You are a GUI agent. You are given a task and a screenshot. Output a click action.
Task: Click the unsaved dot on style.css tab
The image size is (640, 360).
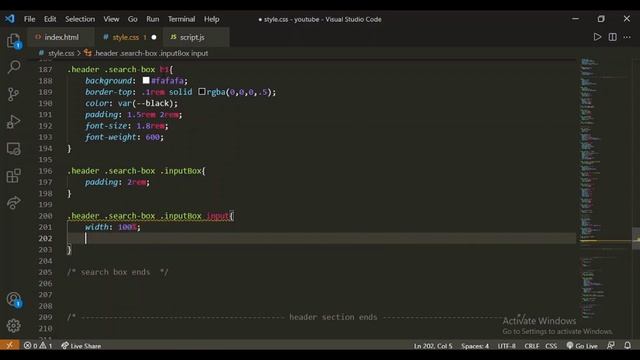[x=154, y=37]
